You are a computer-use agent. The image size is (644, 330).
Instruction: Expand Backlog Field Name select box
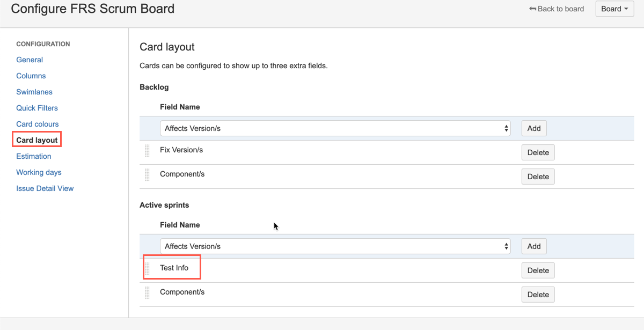point(335,128)
